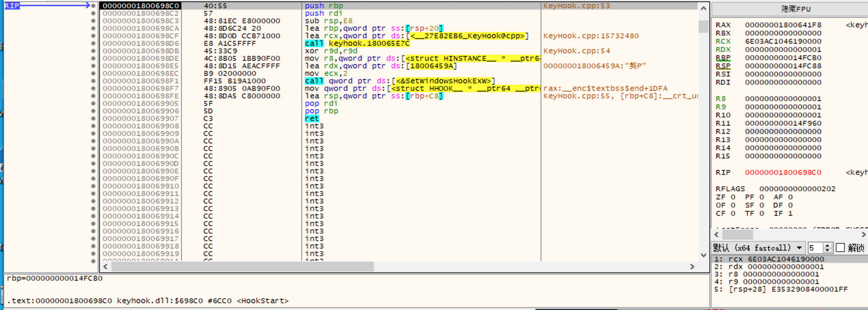Toggle the AF flag value
868x310 pixels.
pos(790,197)
